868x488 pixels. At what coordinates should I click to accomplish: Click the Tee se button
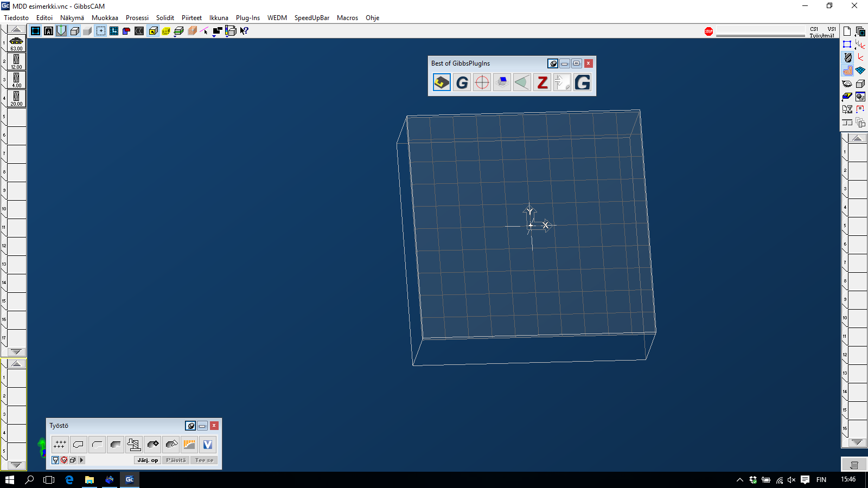pyautogui.click(x=204, y=460)
